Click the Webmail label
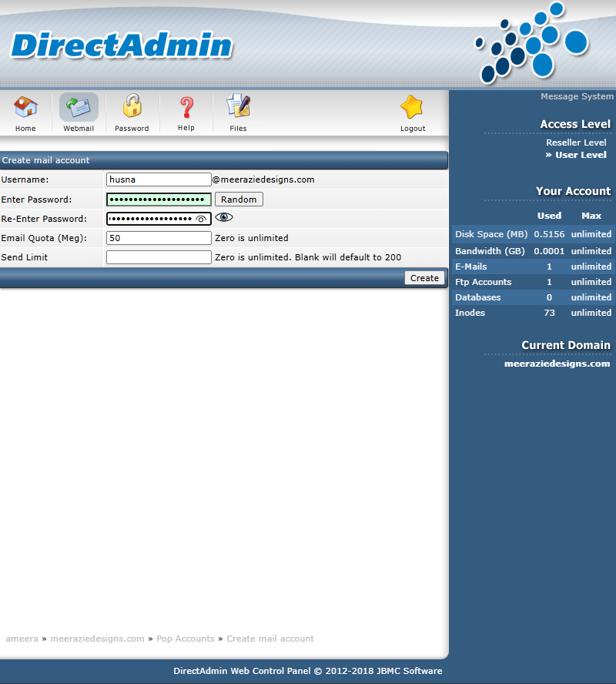This screenshot has width=616, height=684. [79, 128]
